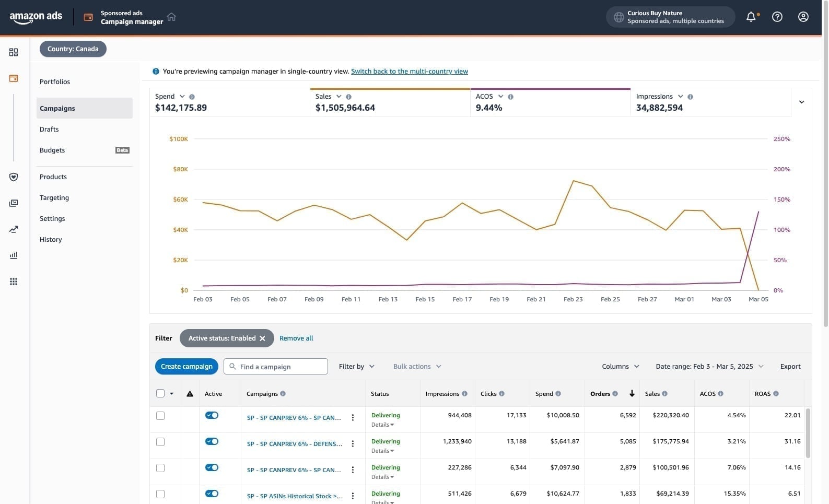
Task: Open Budgets Beta in the sidebar
Action: click(x=85, y=150)
